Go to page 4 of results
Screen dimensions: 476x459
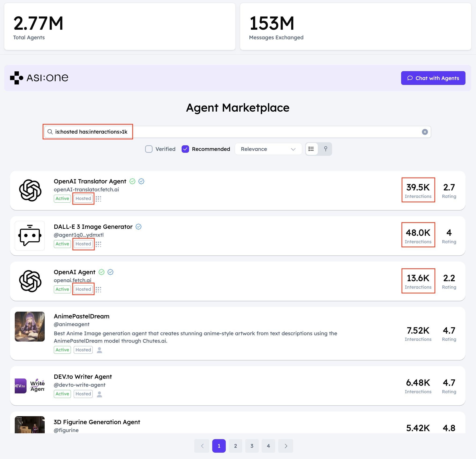[x=268, y=446]
